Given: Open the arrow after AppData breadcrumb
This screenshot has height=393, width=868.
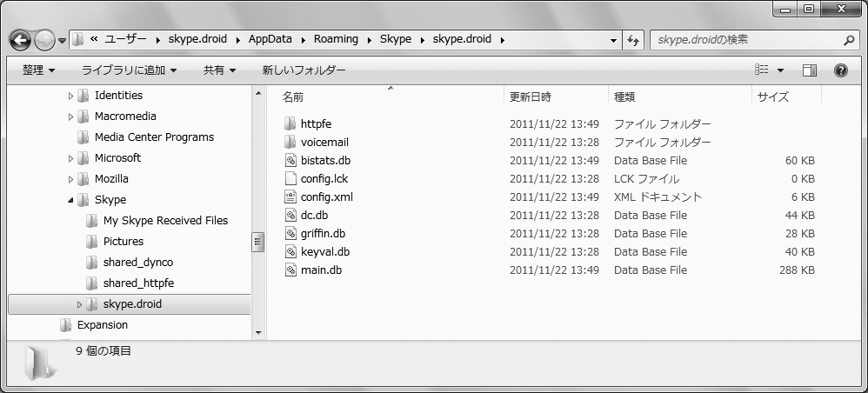Looking at the screenshot, I should (x=304, y=40).
